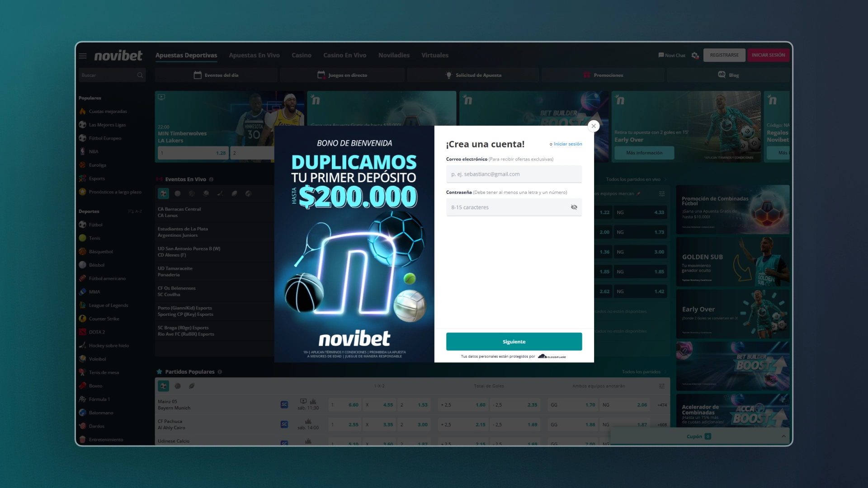The height and width of the screenshot is (488, 868).
Task: Click Más información on Early Over banner
Action: 644,153
